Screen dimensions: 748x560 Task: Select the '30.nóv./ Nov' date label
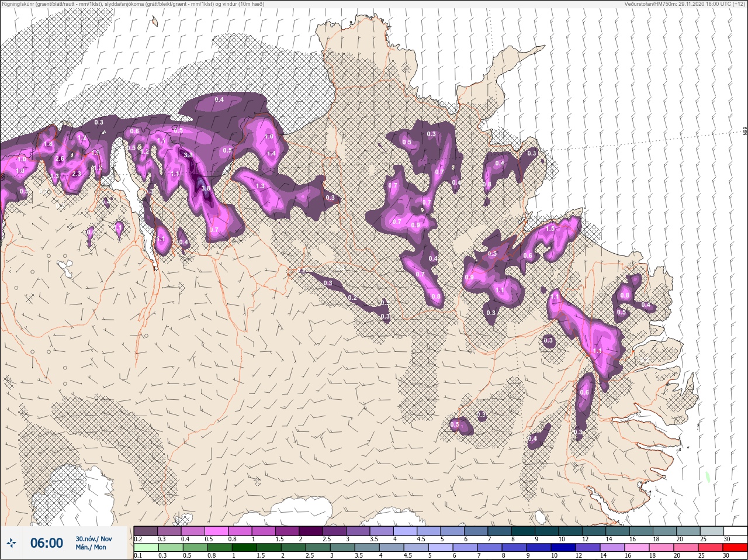tap(93, 539)
